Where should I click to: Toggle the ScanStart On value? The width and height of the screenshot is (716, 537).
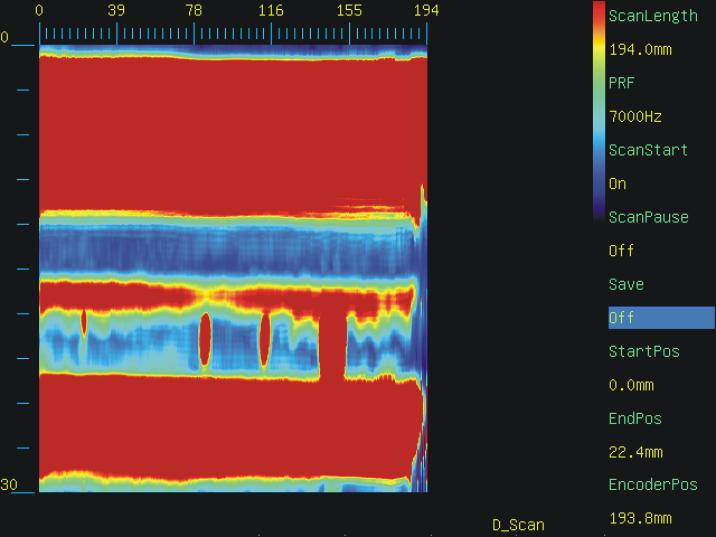click(618, 184)
